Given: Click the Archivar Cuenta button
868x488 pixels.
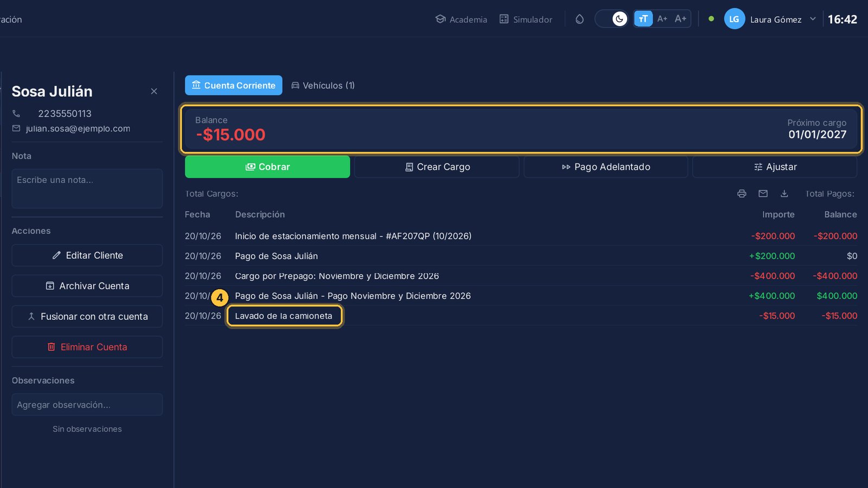Looking at the screenshot, I should click(87, 286).
